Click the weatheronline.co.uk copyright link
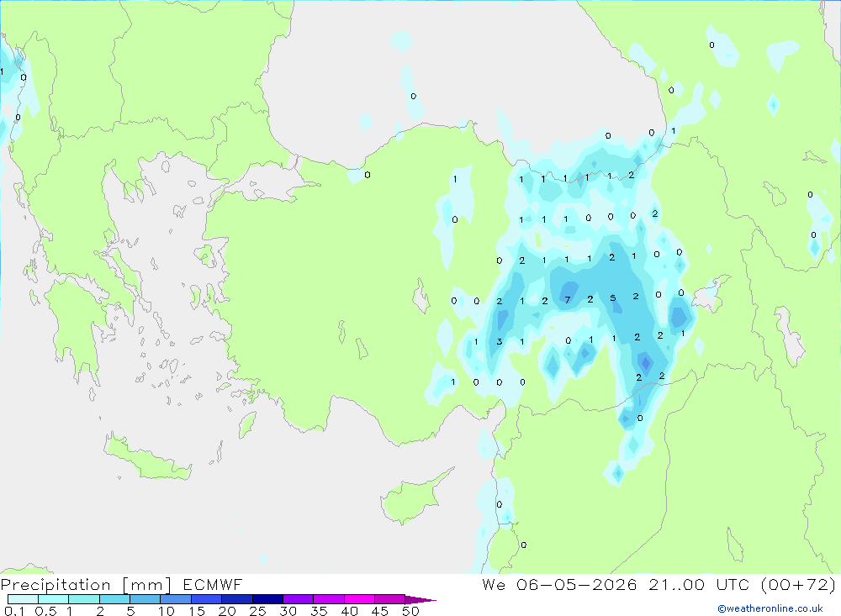Viewport: 841px width, 616px height. (770, 608)
